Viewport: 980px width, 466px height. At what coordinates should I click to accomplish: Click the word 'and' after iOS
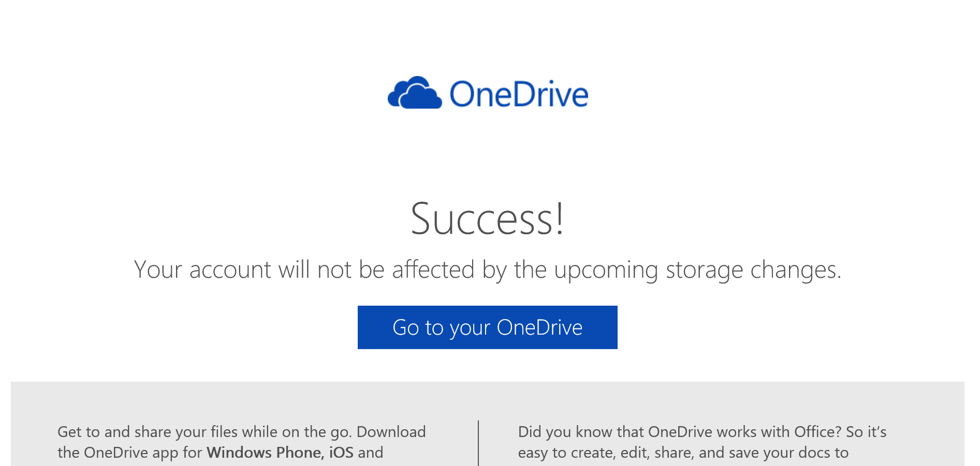371,453
